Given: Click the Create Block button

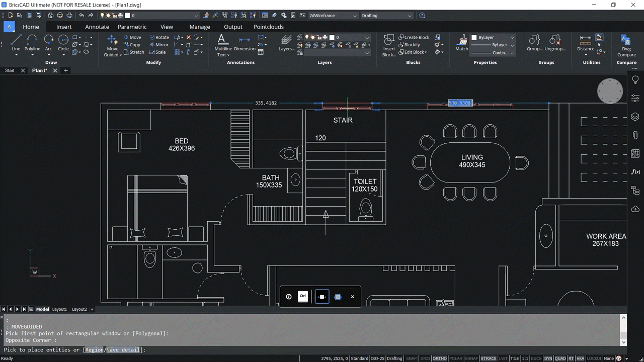Looking at the screenshot, I should click(x=415, y=37).
